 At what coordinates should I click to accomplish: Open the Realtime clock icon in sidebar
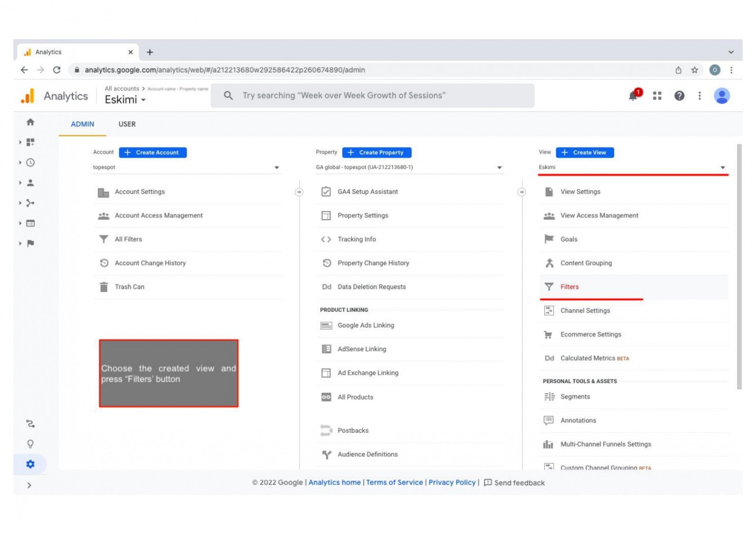click(x=30, y=162)
